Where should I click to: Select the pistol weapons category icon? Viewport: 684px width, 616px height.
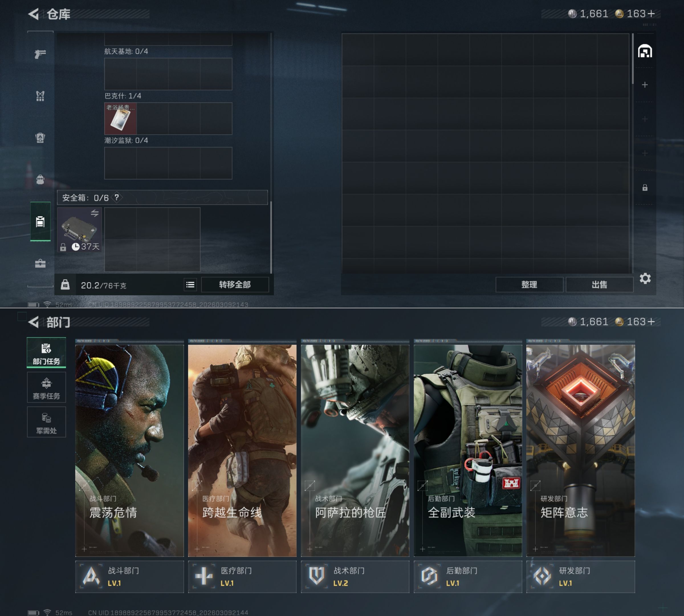coord(40,54)
